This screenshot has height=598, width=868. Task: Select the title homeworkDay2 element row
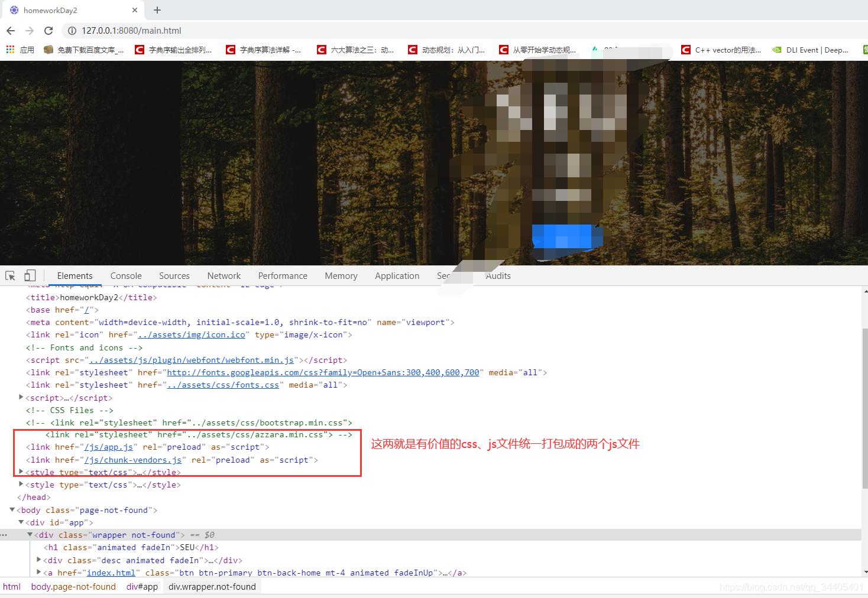92,298
